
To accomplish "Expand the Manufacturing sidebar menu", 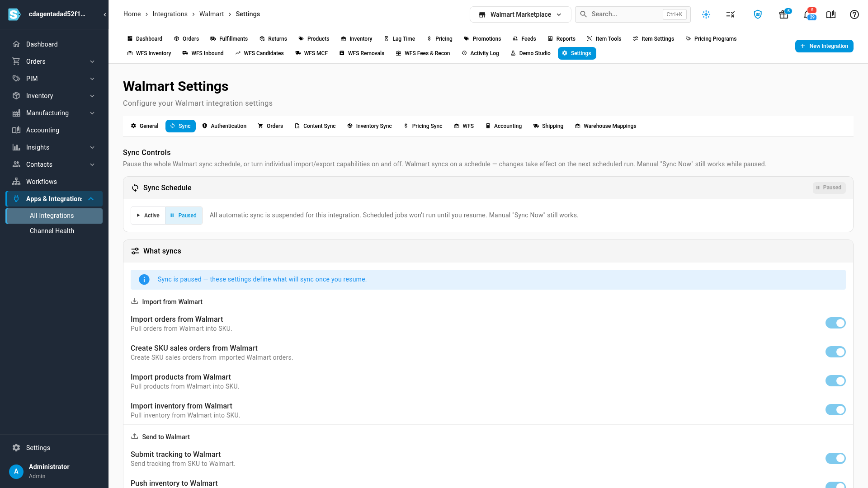I will pyautogui.click(x=54, y=113).
